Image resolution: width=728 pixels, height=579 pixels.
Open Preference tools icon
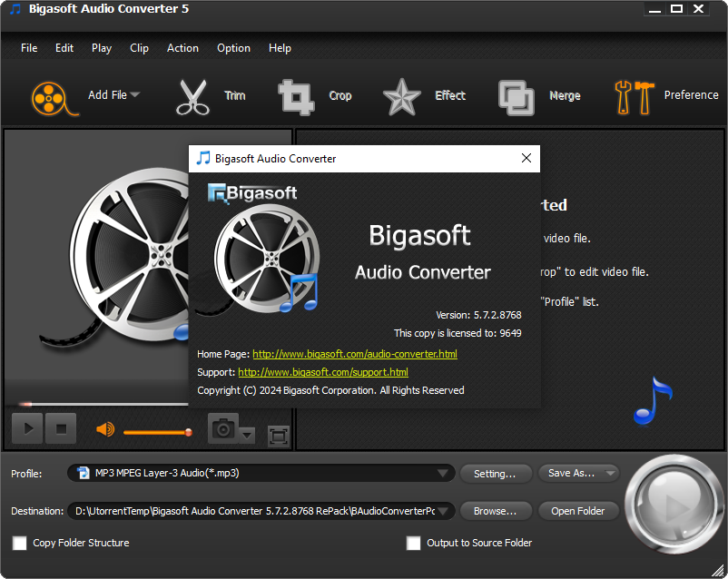634,97
